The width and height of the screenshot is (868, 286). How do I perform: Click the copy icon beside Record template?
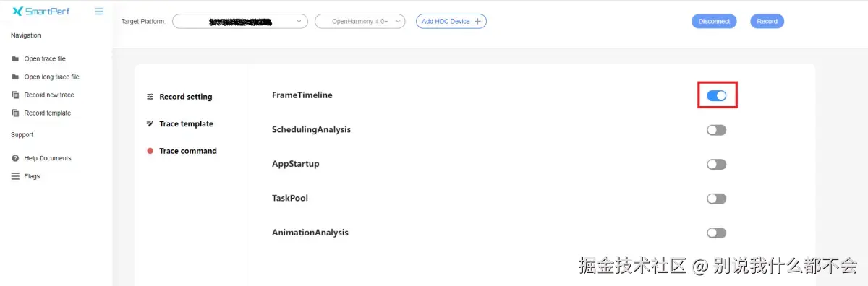pos(16,113)
